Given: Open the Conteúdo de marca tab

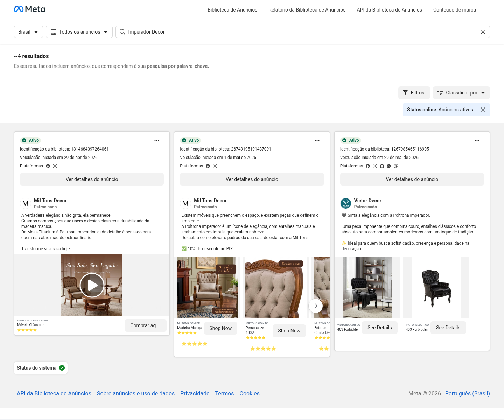Looking at the screenshot, I should click(x=454, y=10).
